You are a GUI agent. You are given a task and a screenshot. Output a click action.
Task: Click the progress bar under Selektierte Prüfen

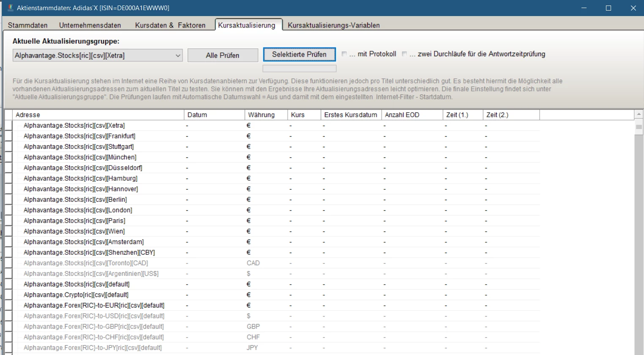(x=299, y=68)
